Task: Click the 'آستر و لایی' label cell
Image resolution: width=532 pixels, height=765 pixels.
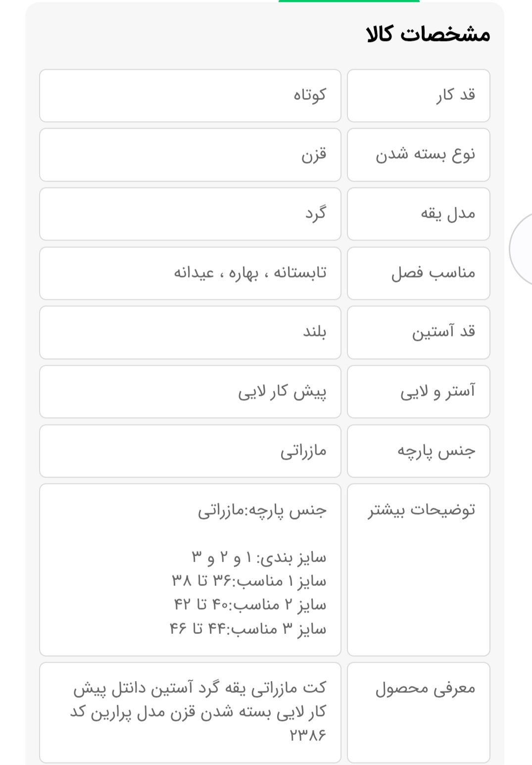Action: [x=418, y=391]
